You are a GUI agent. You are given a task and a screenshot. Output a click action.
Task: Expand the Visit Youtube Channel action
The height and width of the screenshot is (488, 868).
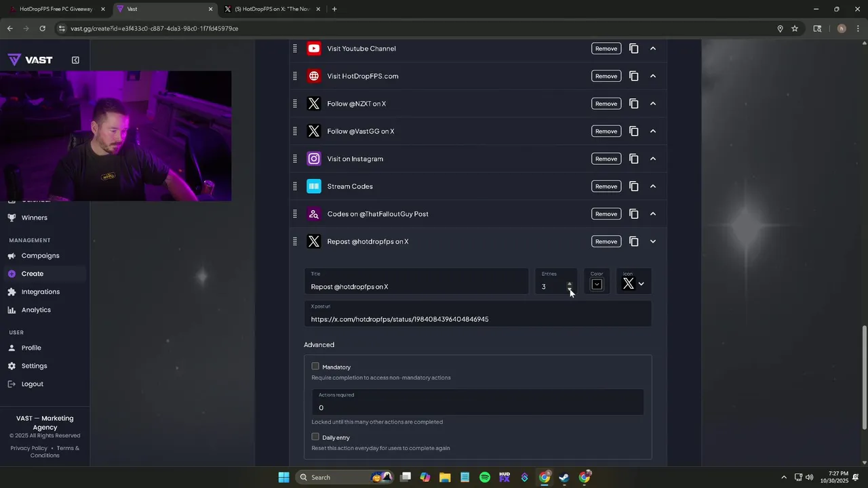[653, 49]
